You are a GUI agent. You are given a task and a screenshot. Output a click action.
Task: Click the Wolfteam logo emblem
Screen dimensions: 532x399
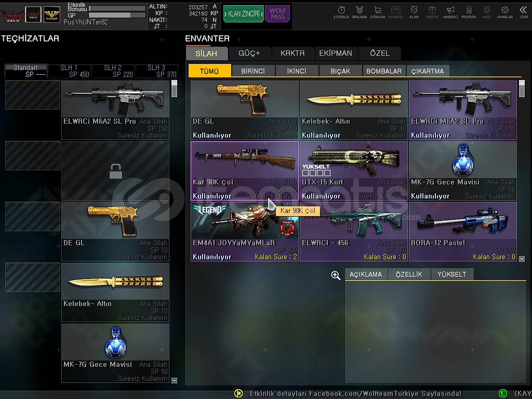(12, 15)
